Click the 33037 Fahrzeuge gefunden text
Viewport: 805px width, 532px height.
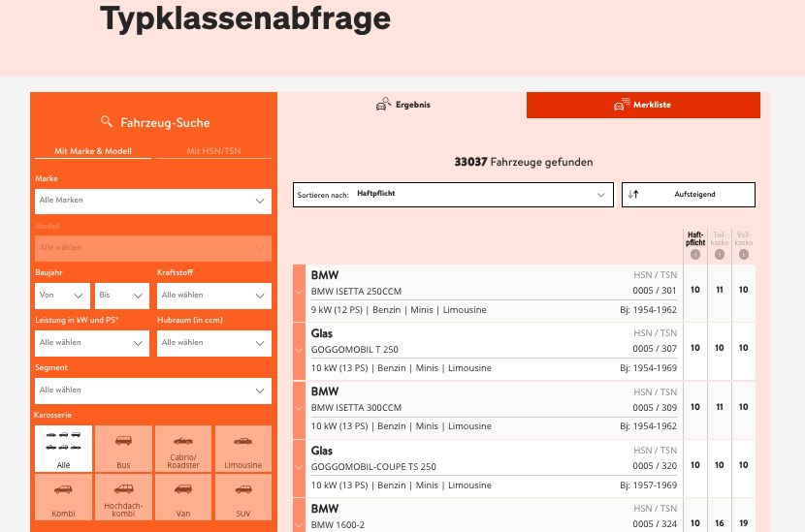[524, 162]
